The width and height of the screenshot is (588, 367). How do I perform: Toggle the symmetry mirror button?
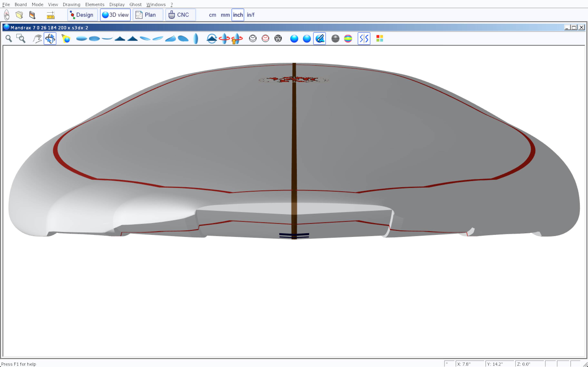click(x=364, y=39)
